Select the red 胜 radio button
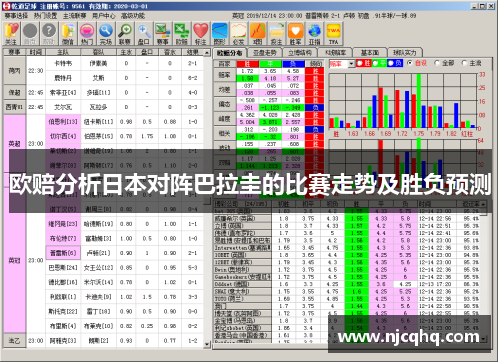The image size is (500, 362). [360, 63]
